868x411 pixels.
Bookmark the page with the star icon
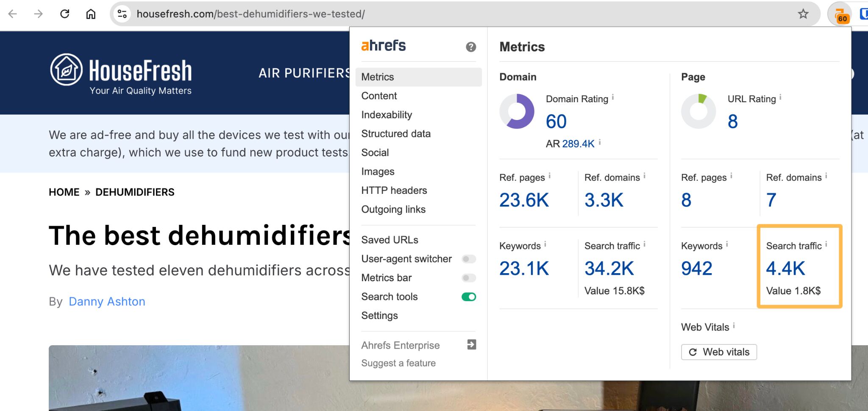pos(803,14)
